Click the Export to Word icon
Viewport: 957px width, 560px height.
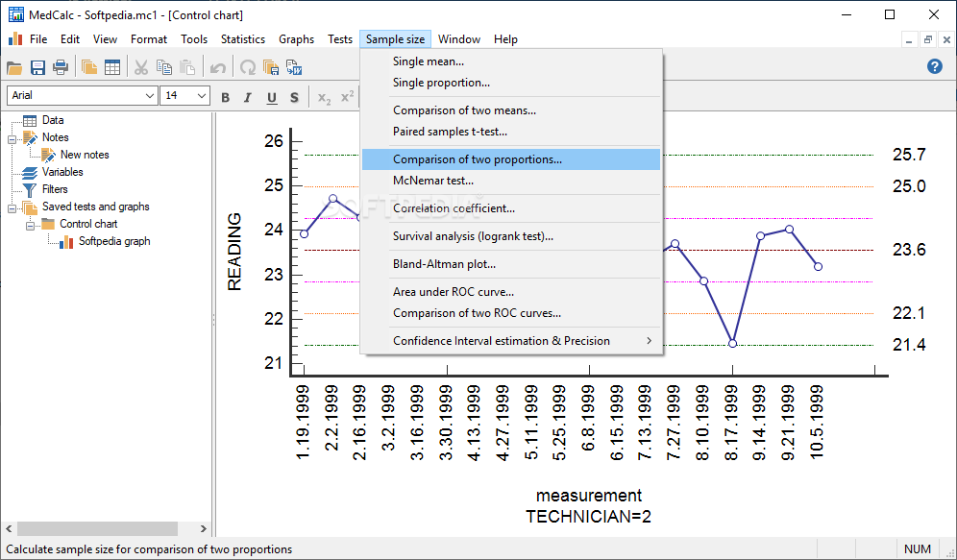(x=294, y=67)
